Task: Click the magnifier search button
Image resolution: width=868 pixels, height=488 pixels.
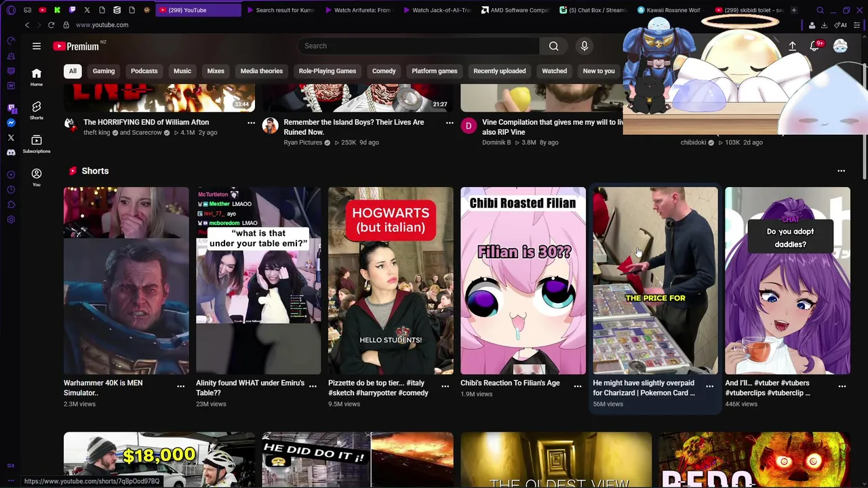Action: tap(554, 46)
